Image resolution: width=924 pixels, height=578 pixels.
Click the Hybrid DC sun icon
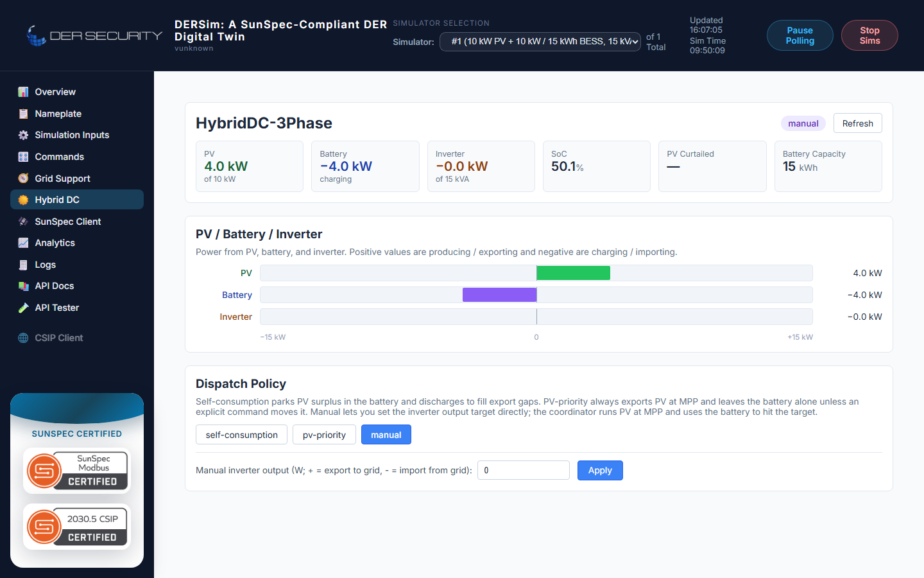[23, 200]
